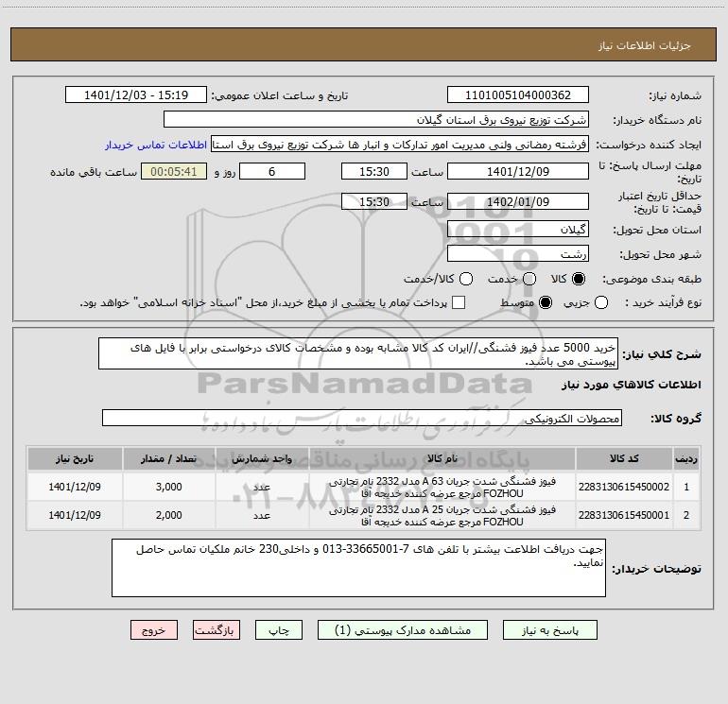Click the unit cell عدد in row 2
Image resolution: width=728 pixels, height=704 pixels.
pyautogui.click(x=262, y=516)
